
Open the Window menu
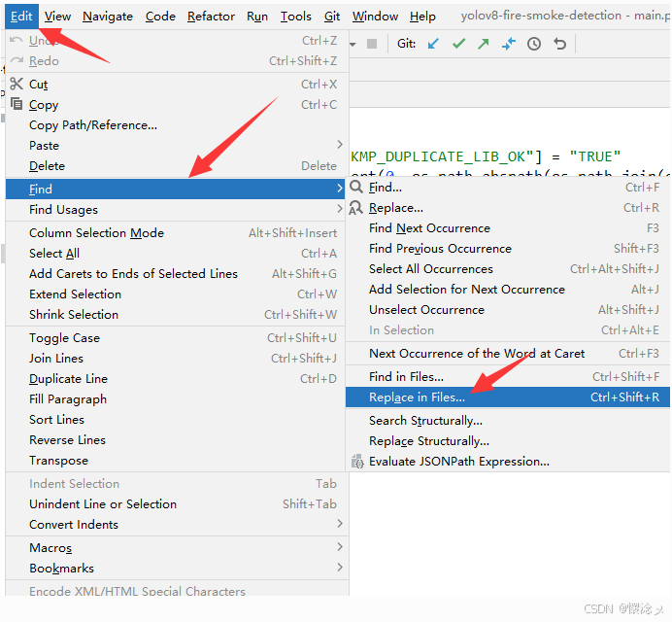[x=375, y=17]
